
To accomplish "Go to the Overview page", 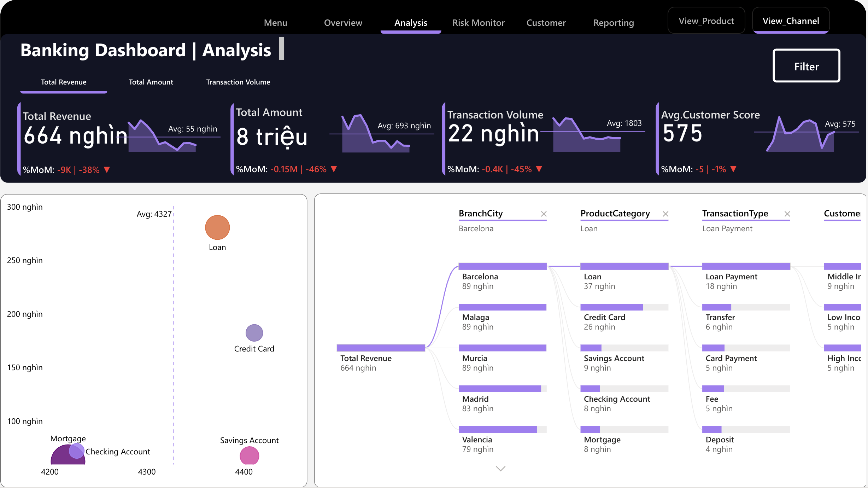I will pyautogui.click(x=343, y=23).
